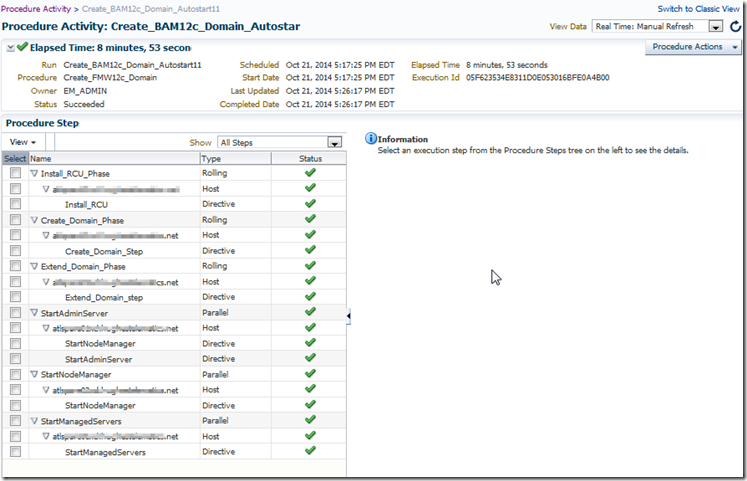Tick the checkbox for Install_RCU directive
Image resolution: width=747 pixels, height=481 pixels.
pyautogui.click(x=15, y=204)
